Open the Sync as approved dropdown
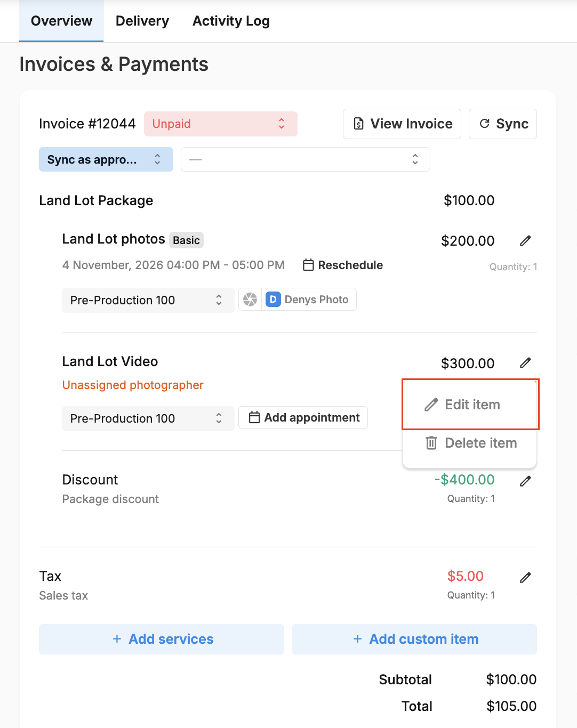Image resolution: width=577 pixels, height=728 pixels. click(106, 159)
